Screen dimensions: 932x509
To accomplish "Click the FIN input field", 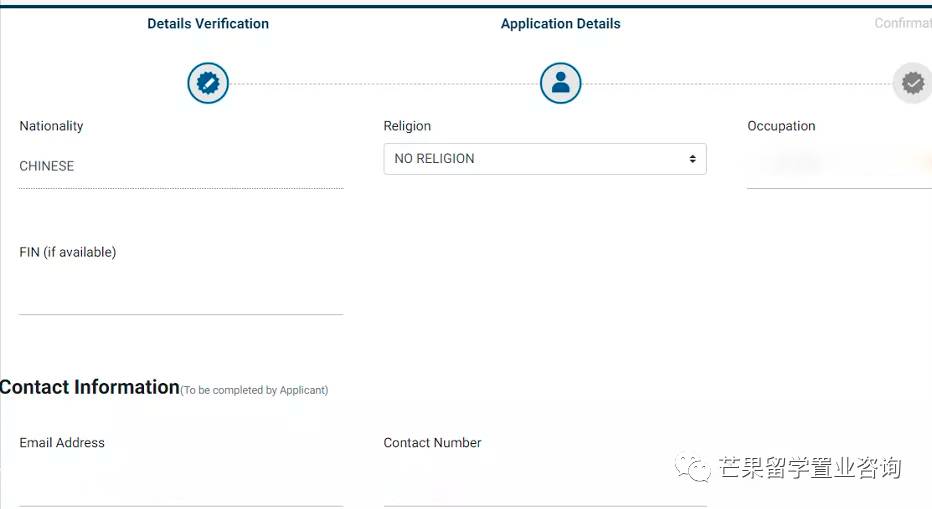I will (x=180, y=297).
